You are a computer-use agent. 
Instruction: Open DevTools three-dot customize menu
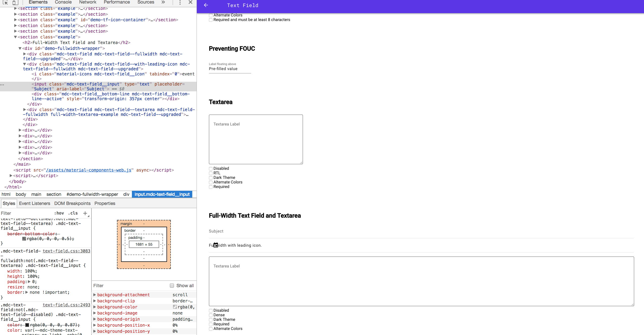[x=180, y=2]
